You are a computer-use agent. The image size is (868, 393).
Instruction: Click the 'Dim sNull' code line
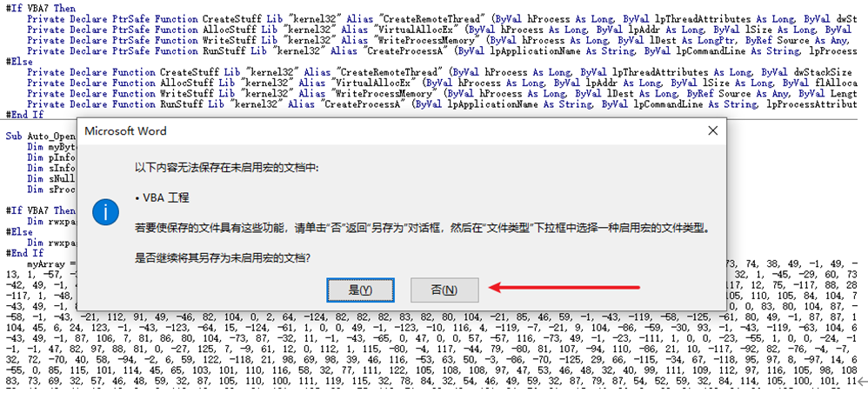(51, 178)
